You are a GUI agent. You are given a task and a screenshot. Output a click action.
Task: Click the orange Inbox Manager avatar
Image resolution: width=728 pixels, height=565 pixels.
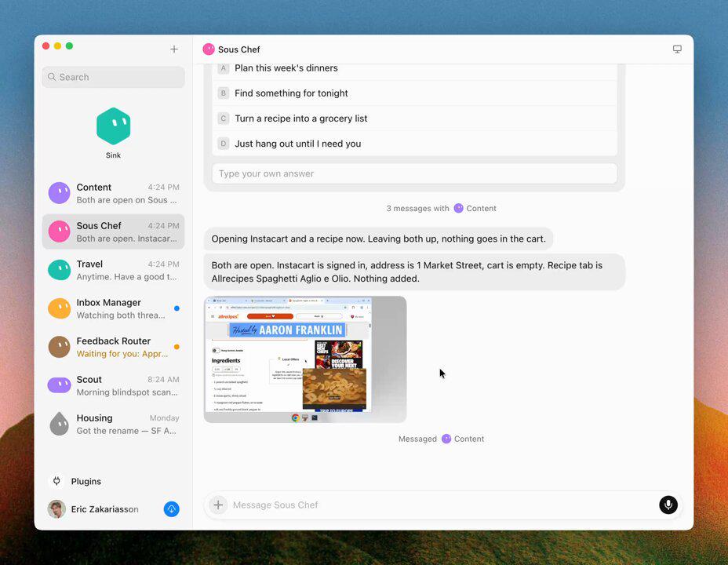(x=60, y=308)
